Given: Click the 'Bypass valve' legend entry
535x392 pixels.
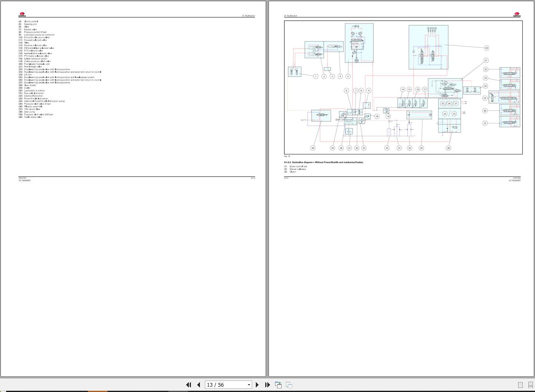Looking at the screenshot, I should (30, 30).
